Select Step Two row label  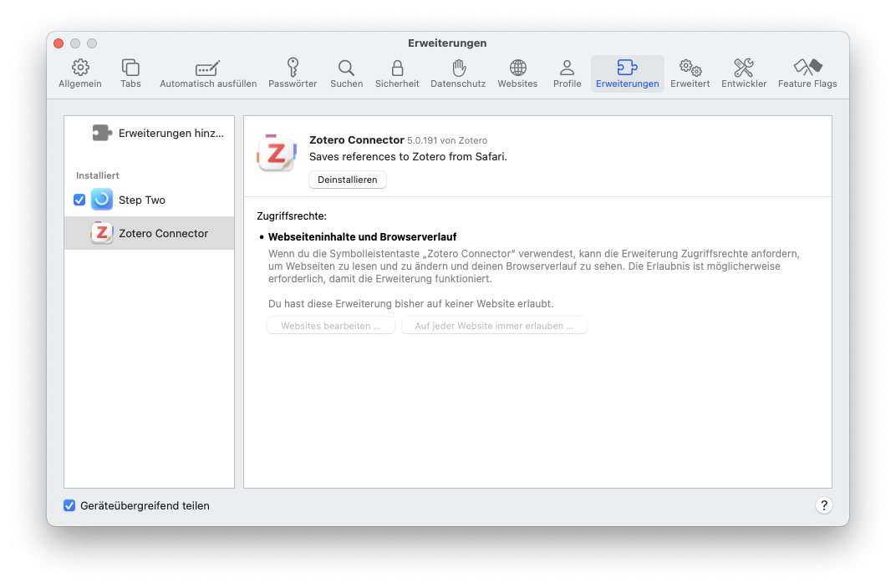coord(142,200)
